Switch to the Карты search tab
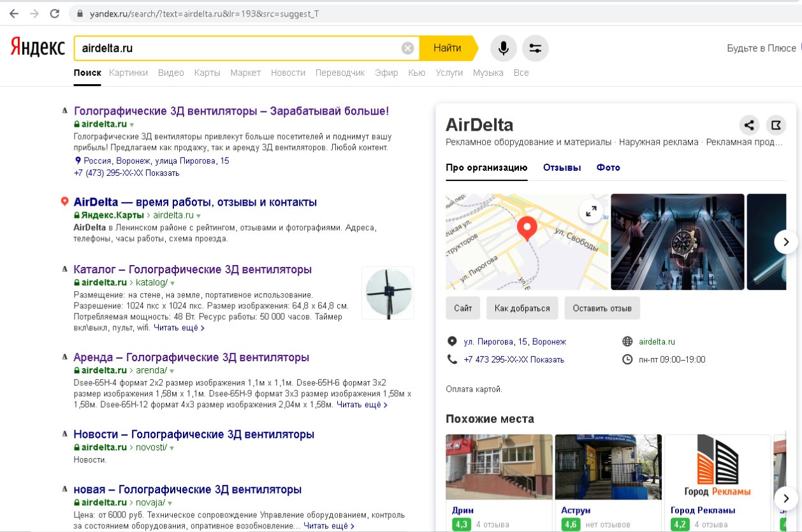The image size is (802, 532). click(x=207, y=73)
